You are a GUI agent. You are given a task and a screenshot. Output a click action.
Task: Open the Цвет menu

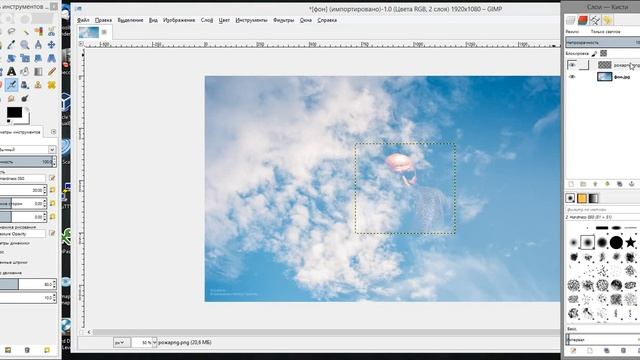click(x=224, y=20)
